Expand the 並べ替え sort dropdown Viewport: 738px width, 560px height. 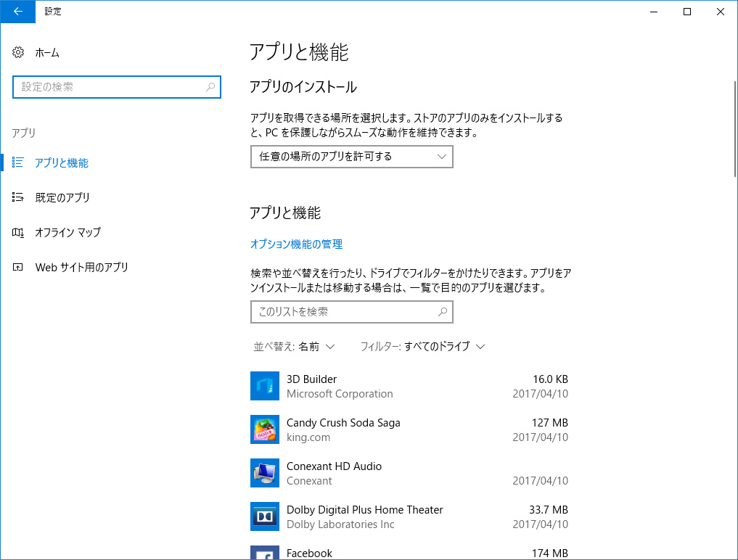pyautogui.click(x=294, y=347)
